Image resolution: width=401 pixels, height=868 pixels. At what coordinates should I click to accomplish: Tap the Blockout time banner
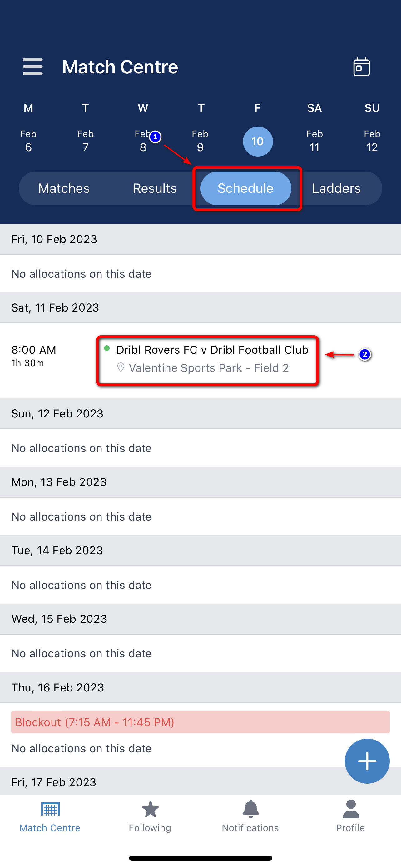pyautogui.click(x=95, y=722)
